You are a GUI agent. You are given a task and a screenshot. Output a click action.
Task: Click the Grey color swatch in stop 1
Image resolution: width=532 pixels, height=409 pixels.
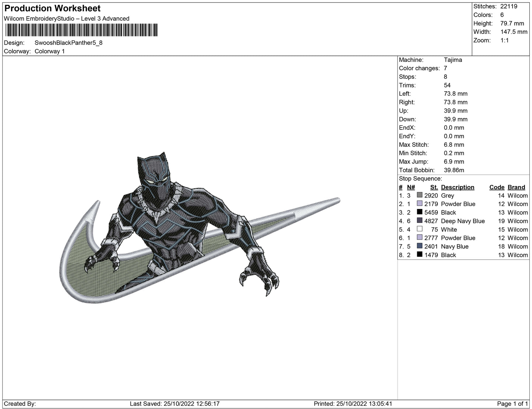pyautogui.click(x=419, y=195)
